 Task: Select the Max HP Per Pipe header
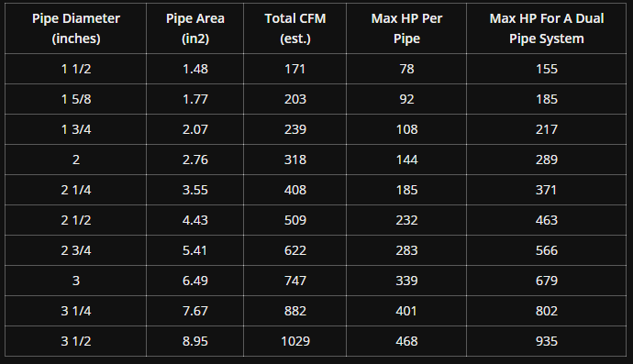(406, 28)
